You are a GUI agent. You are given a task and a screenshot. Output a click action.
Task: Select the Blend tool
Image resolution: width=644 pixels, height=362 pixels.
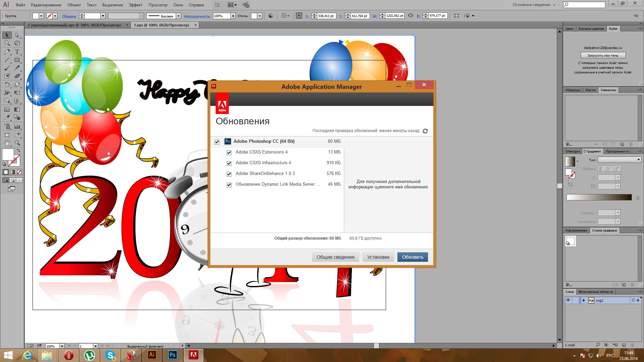[x=17, y=118]
